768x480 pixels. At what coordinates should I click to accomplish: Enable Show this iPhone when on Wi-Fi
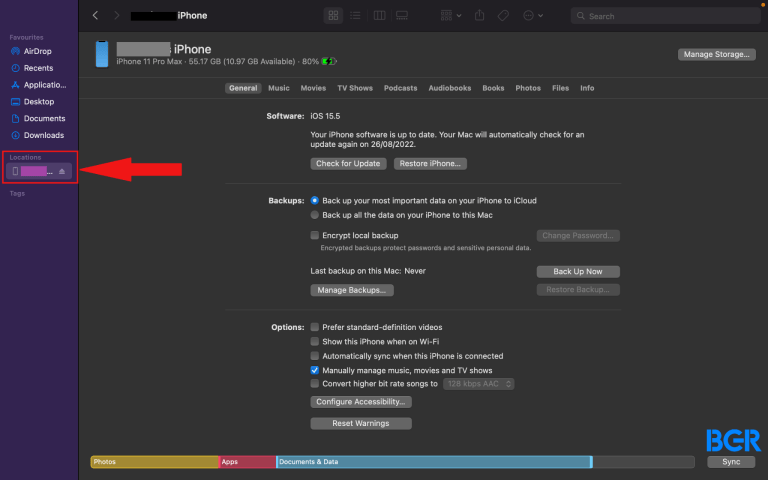tap(314, 341)
